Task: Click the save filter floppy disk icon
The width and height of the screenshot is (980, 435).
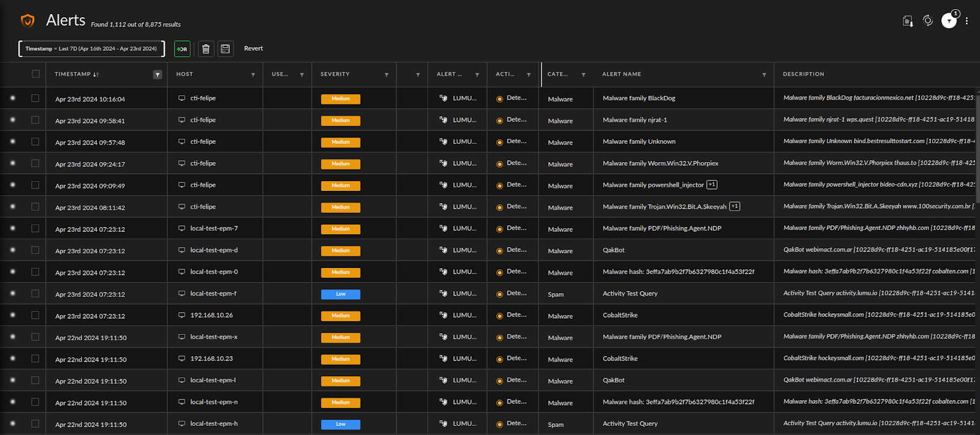Action: pos(225,49)
